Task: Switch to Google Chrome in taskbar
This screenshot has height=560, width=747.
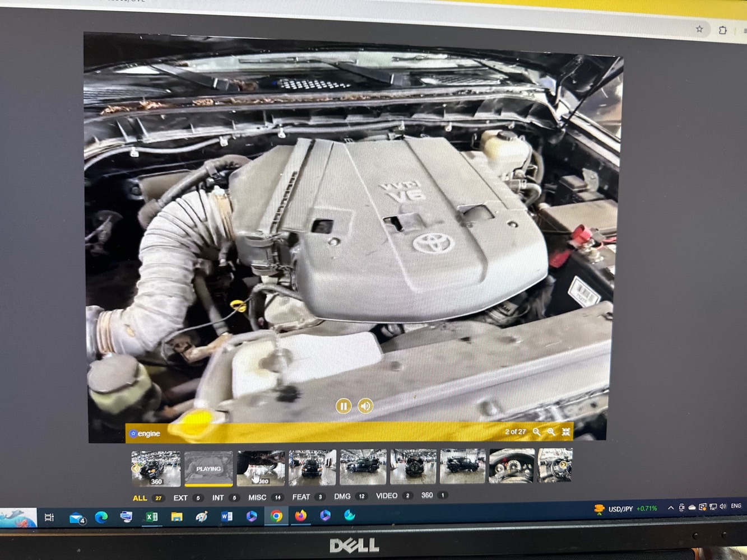Action: coord(276,516)
